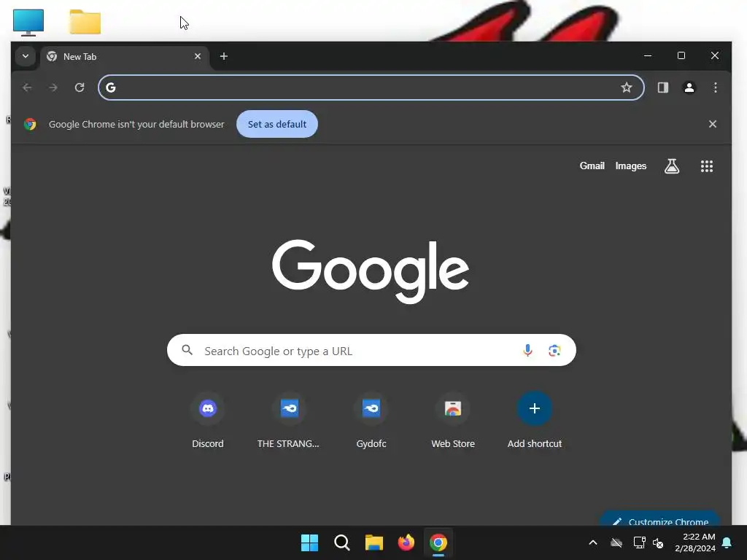Start voice search with the microphone
The image size is (747, 560).
coord(527,351)
